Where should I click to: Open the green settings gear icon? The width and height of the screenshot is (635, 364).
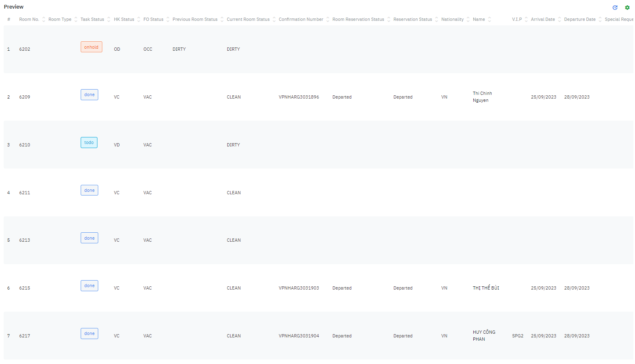[x=627, y=7]
